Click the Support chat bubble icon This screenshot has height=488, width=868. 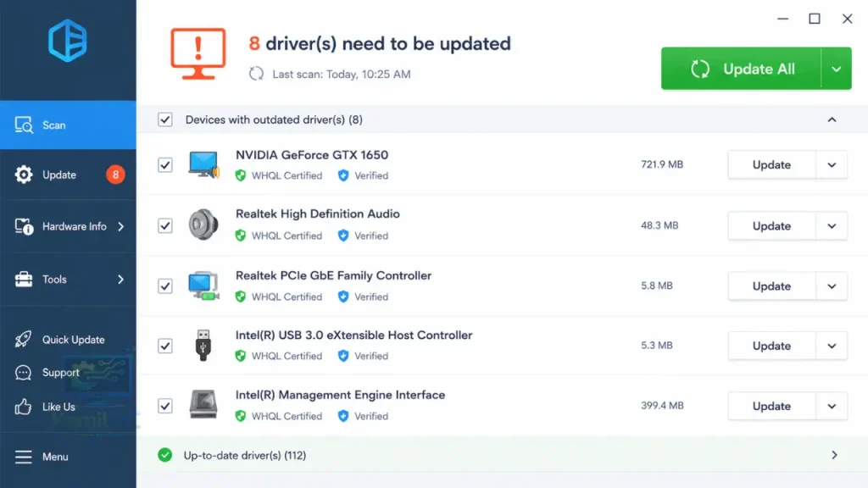point(23,373)
